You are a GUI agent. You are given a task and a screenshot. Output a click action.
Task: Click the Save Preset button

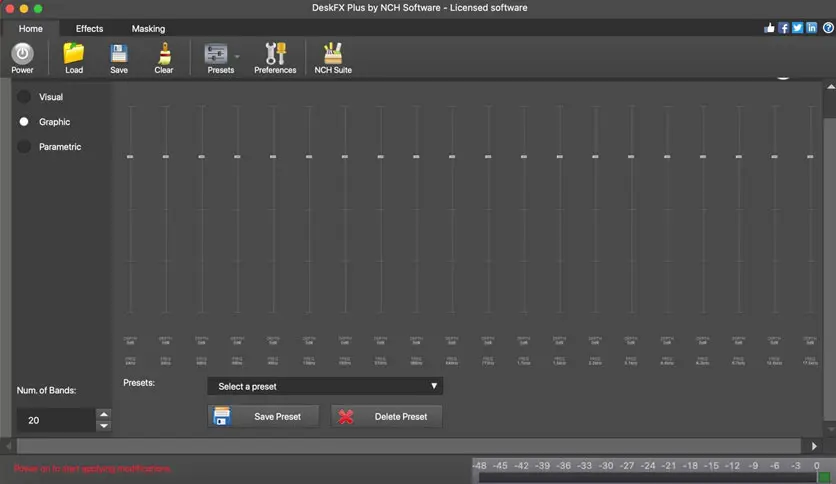[x=263, y=416]
